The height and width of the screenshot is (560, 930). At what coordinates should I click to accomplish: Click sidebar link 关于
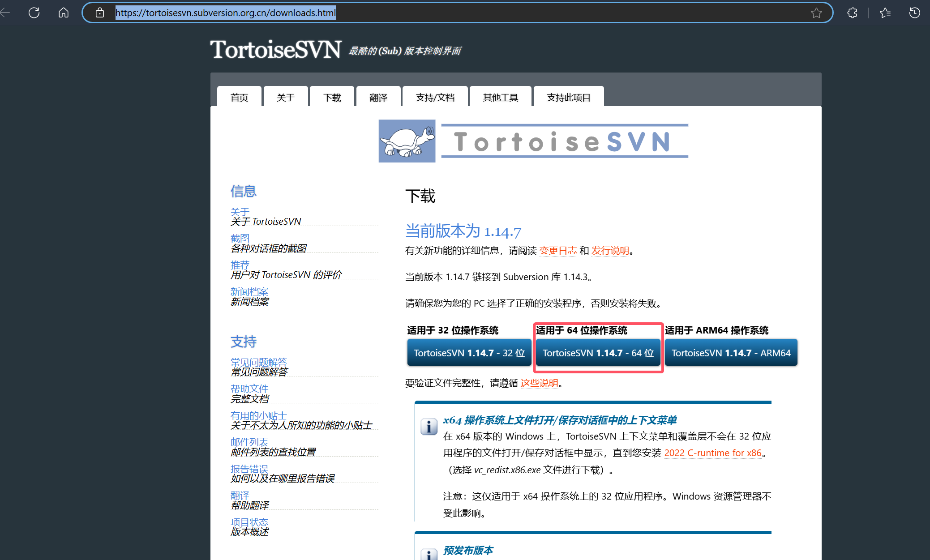pyautogui.click(x=240, y=212)
